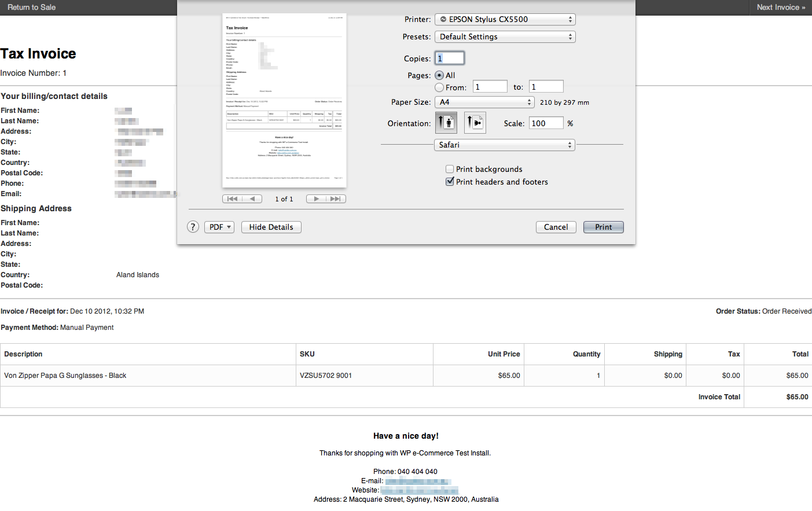Open the Presets Default Settings dropdown
The width and height of the screenshot is (812, 511).
[x=505, y=36]
